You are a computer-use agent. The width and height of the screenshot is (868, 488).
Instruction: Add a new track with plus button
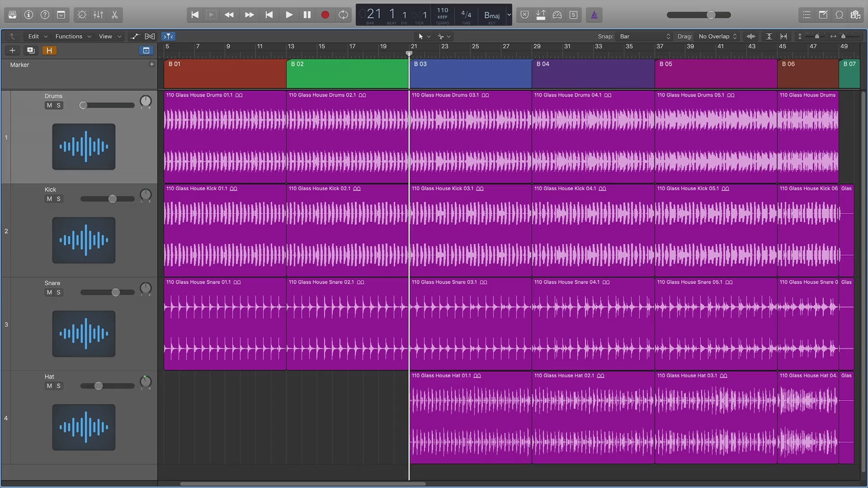tap(12, 50)
